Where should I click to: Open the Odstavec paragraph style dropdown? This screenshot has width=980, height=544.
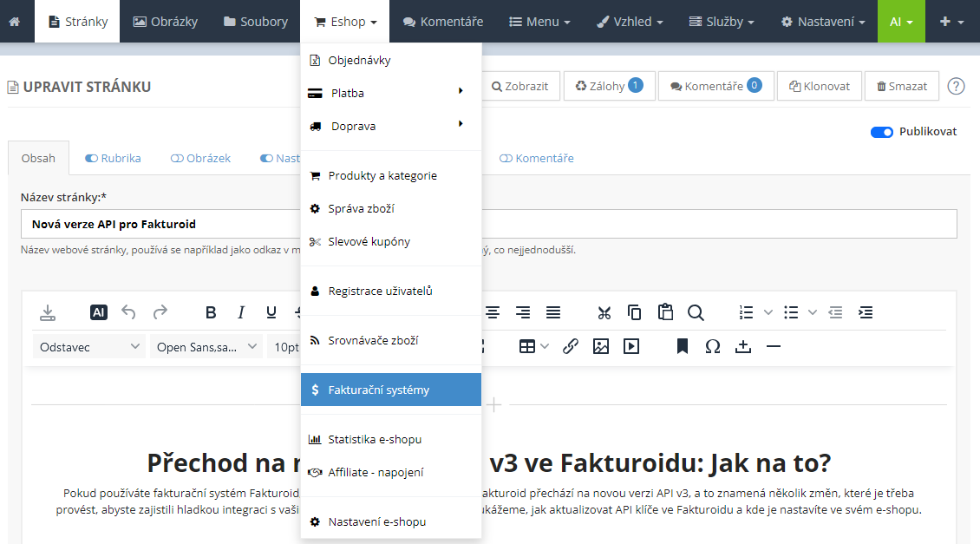pos(88,347)
